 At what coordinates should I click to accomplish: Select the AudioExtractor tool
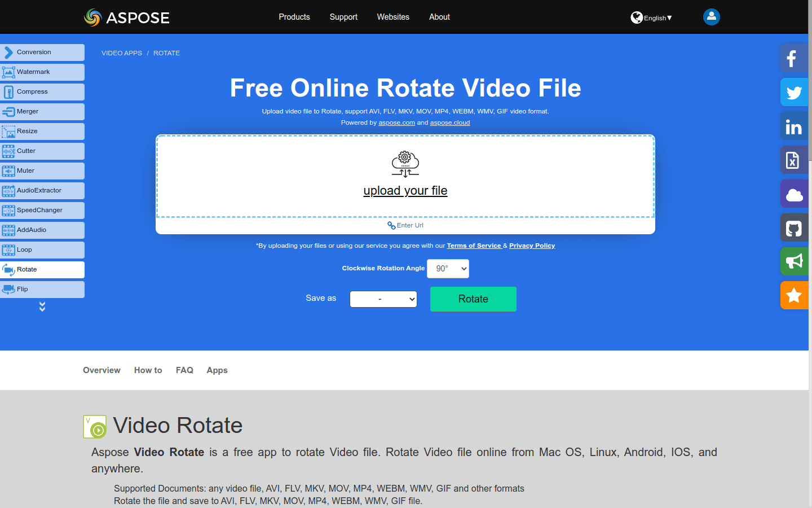[x=42, y=190]
